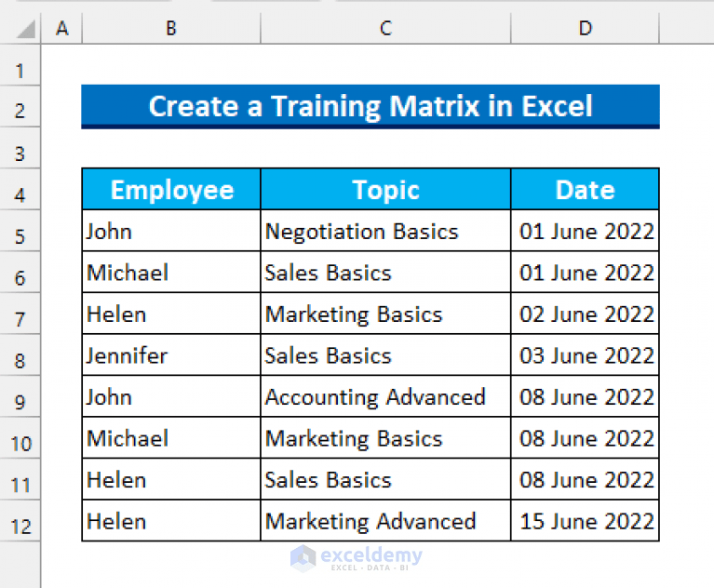Select column B header
The width and height of the screenshot is (714, 588).
[x=171, y=28]
